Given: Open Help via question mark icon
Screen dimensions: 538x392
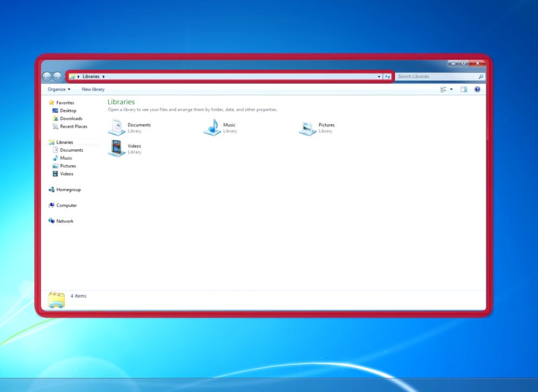Looking at the screenshot, I should (477, 89).
